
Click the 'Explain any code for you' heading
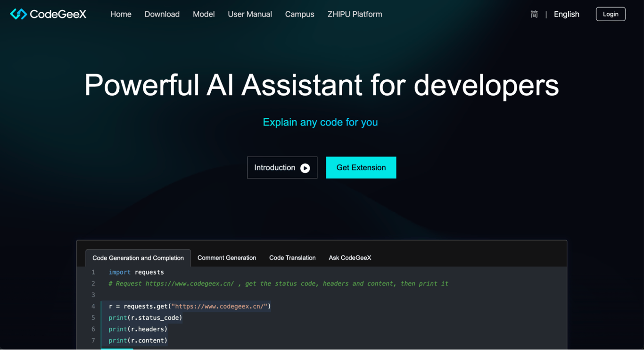click(320, 122)
